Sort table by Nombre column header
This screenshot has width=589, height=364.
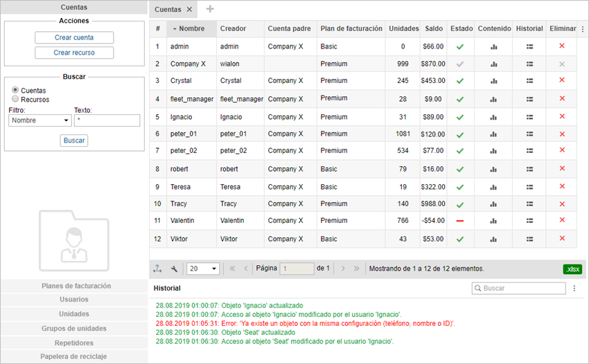[x=191, y=29]
